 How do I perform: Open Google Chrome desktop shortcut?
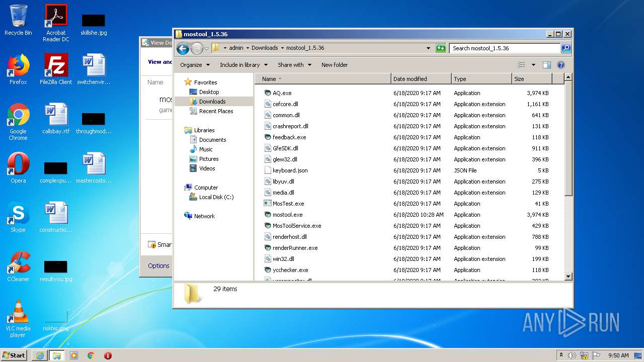[18, 122]
